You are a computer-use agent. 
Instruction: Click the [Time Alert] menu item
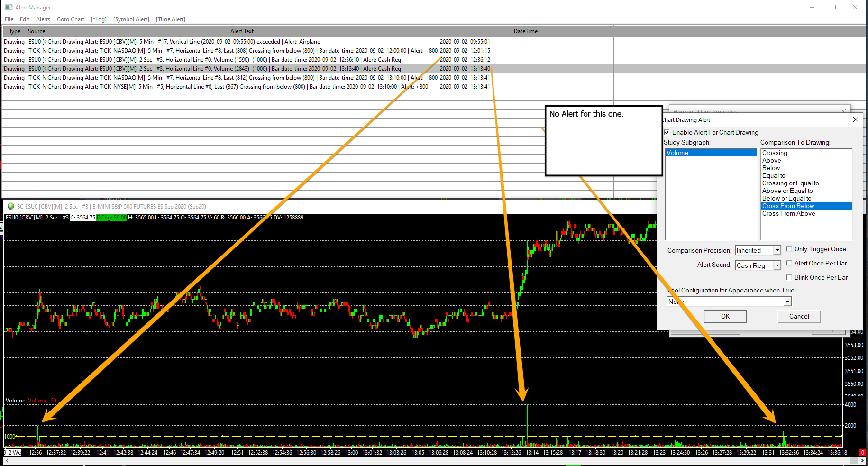pyautogui.click(x=171, y=19)
